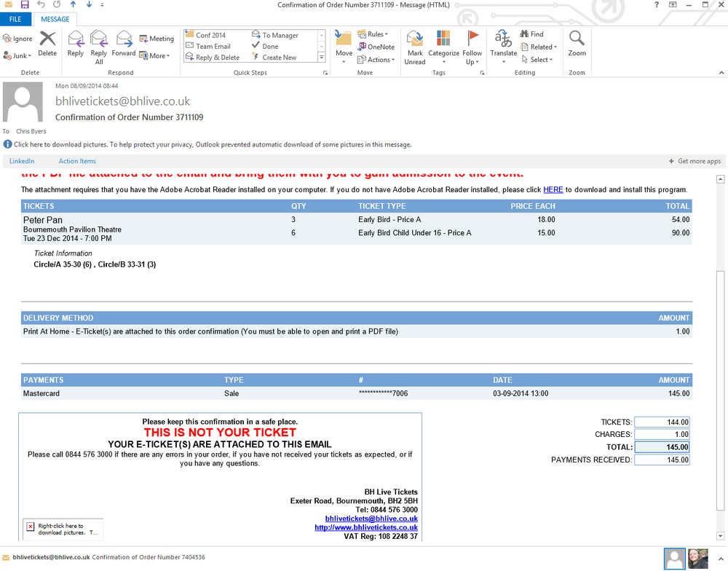This screenshot has width=728, height=571.
Task: Click the grey contact silhouette in the people pane
Action: 675,559
